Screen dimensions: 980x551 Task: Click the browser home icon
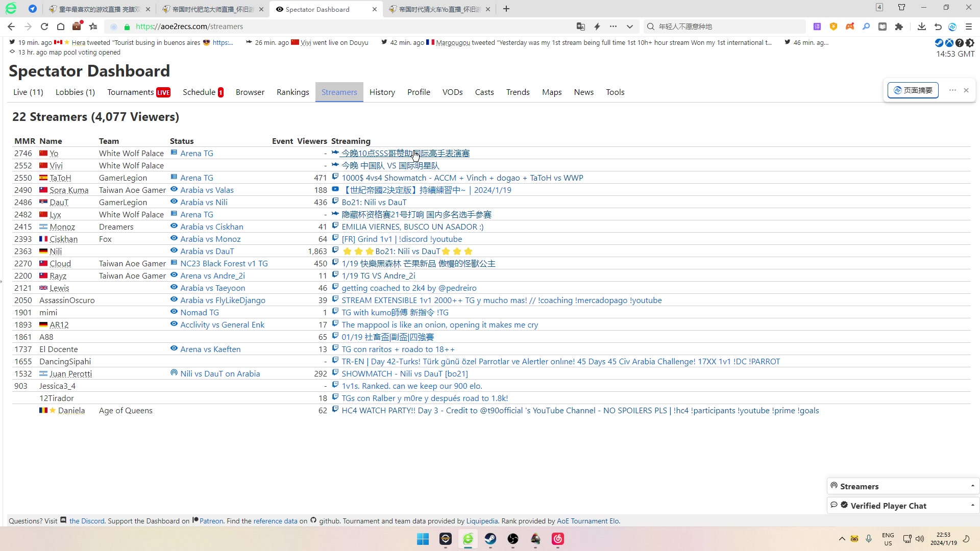tap(61, 27)
